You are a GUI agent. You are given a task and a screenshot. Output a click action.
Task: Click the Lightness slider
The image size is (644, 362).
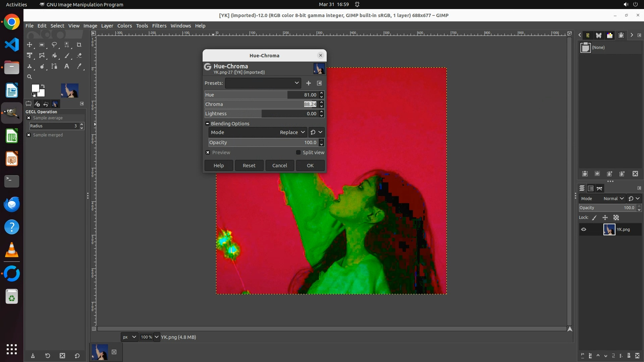pos(262,114)
